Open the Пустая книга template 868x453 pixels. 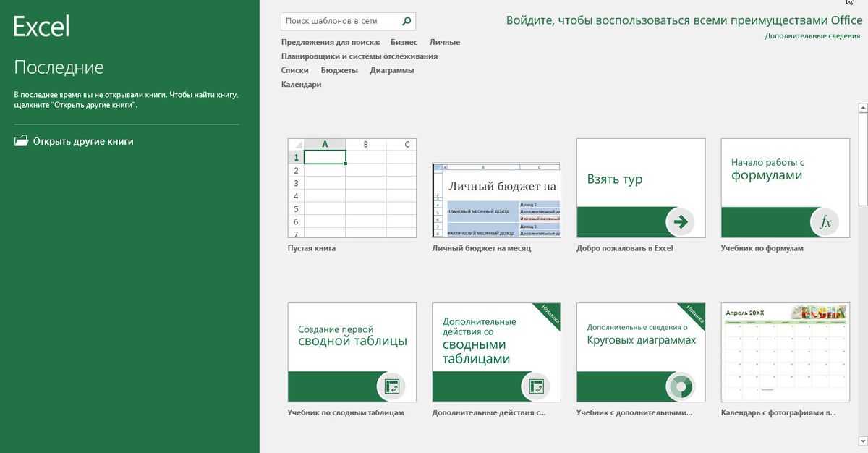tap(352, 188)
